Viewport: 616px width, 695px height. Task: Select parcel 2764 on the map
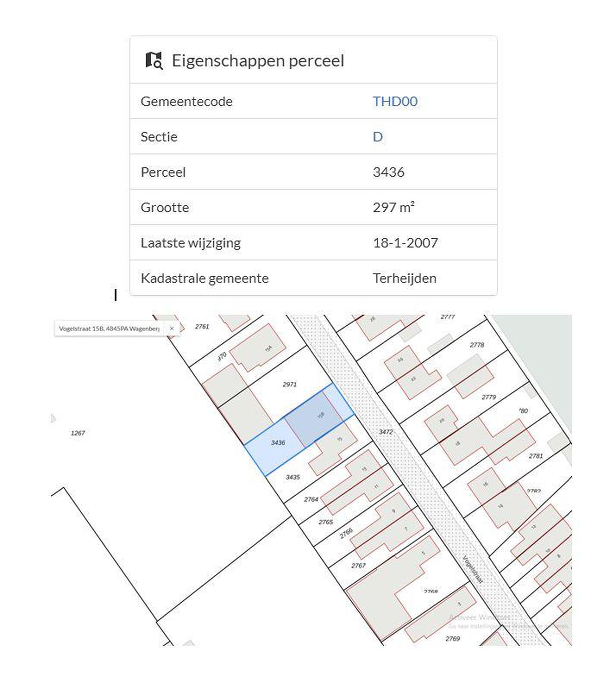pyautogui.click(x=311, y=499)
